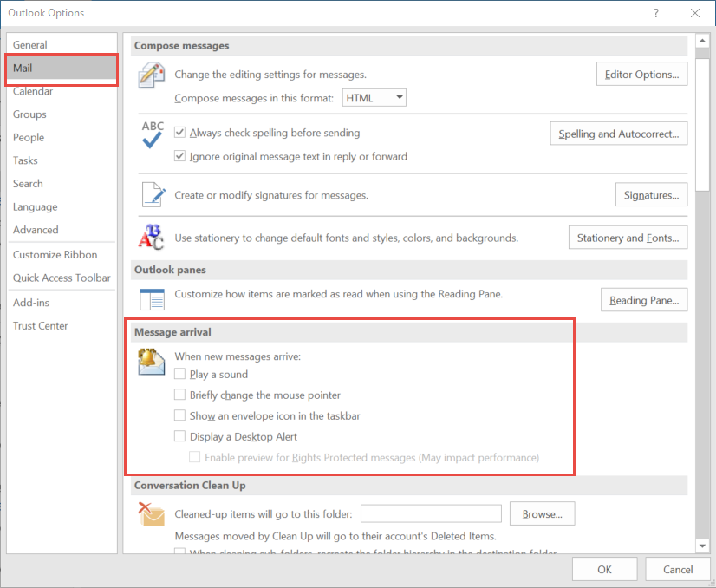Click the Signatures button
This screenshot has height=588, width=716.
[651, 194]
